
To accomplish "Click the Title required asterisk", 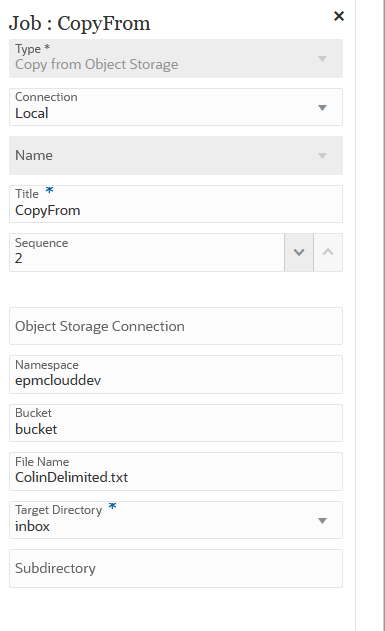I will pos(49,190).
